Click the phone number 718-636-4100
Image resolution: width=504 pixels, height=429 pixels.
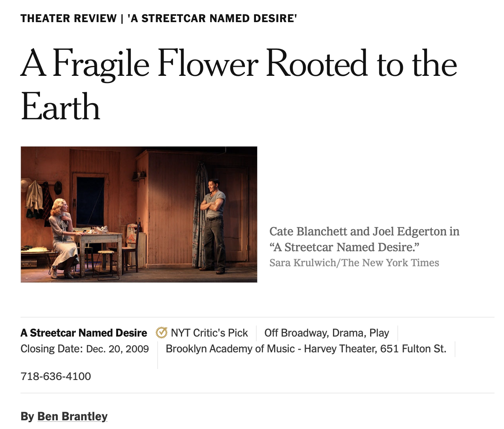[x=56, y=376]
